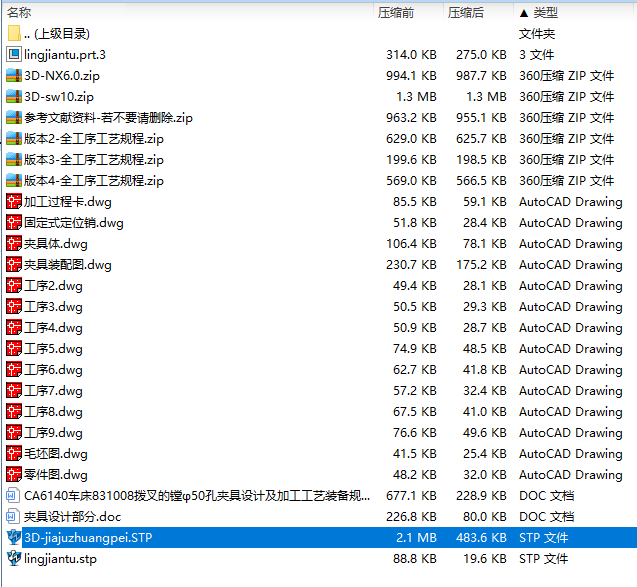Click the 工序6.dwg AutoCAD icon

click(x=14, y=370)
